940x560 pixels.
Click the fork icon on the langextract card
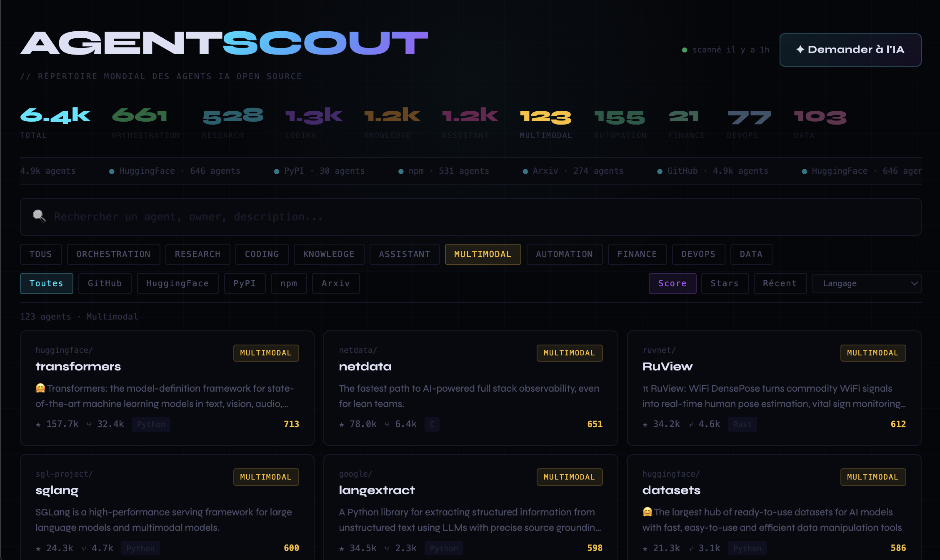pyautogui.click(x=387, y=548)
